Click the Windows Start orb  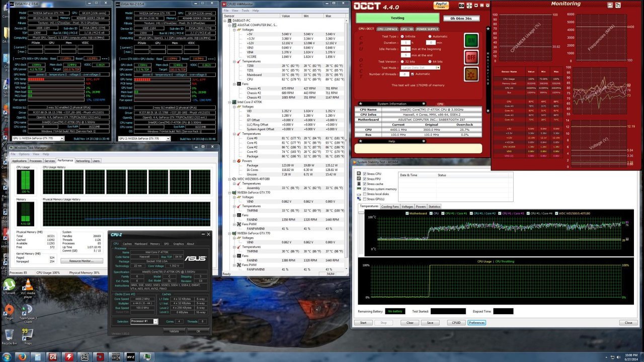[7, 356]
